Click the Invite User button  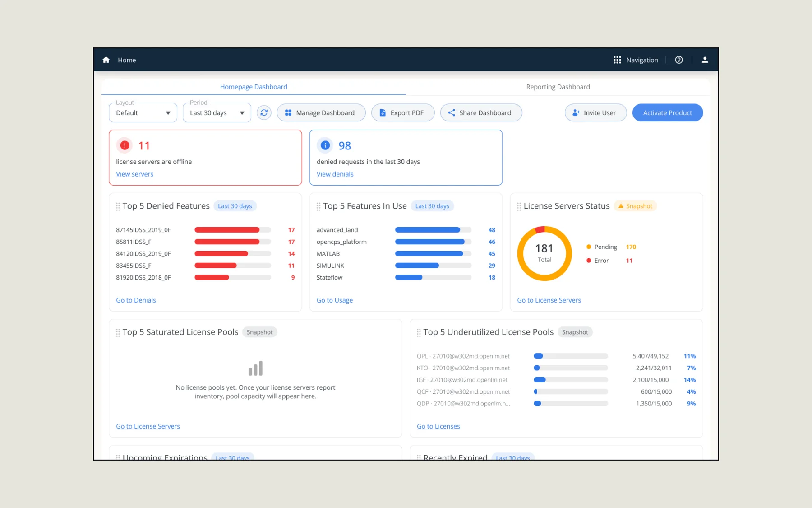(595, 112)
